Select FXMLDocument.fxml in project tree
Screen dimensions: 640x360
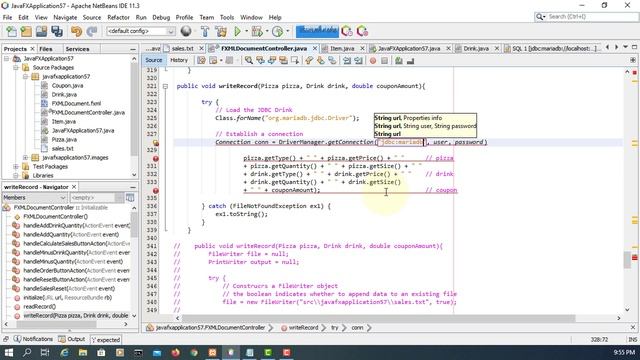(76, 104)
